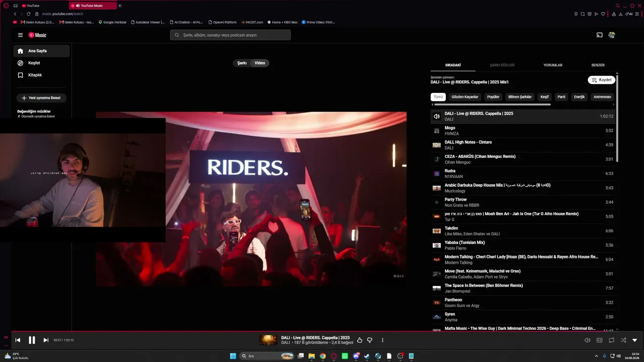Open the SIRADAKİ tab
The image size is (644, 362).
(453, 65)
